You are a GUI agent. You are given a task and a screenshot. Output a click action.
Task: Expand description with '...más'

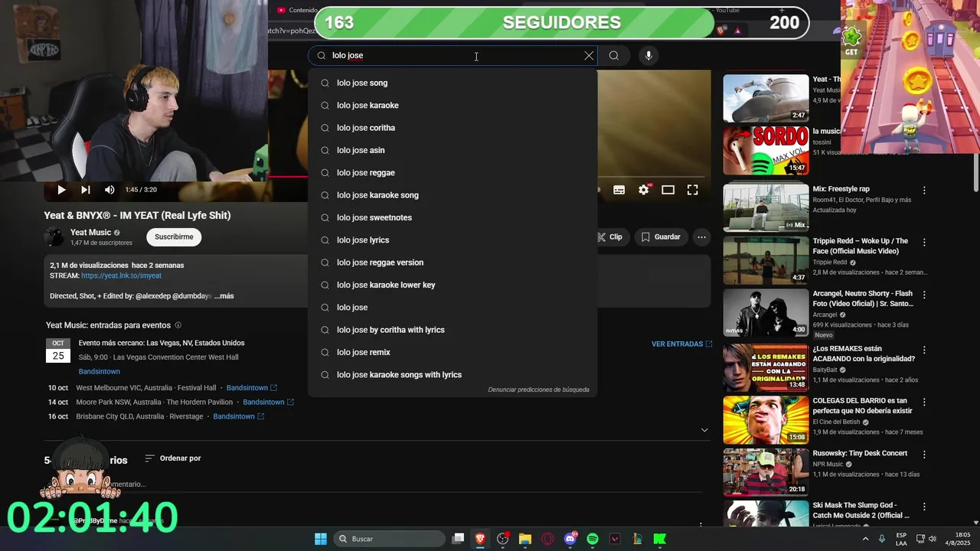[x=224, y=296]
